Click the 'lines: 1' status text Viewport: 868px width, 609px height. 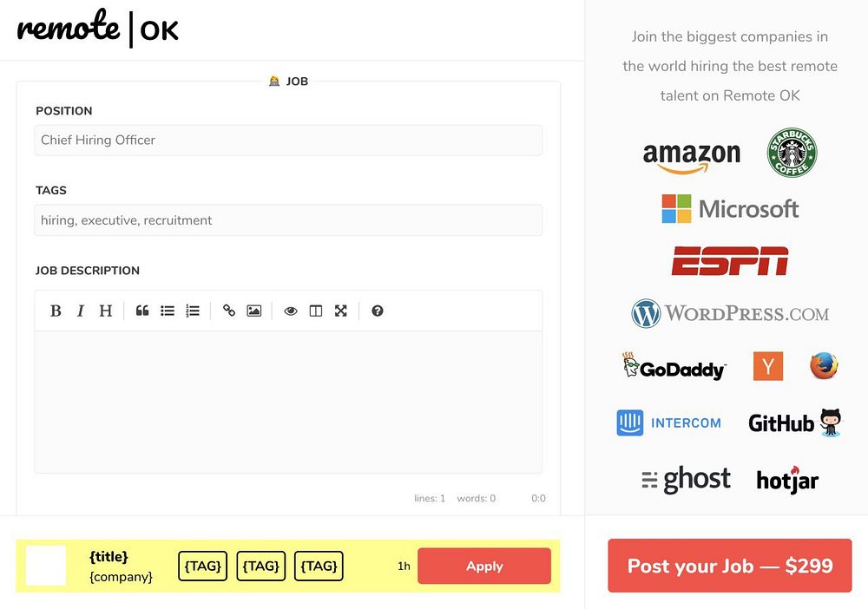(x=430, y=498)
